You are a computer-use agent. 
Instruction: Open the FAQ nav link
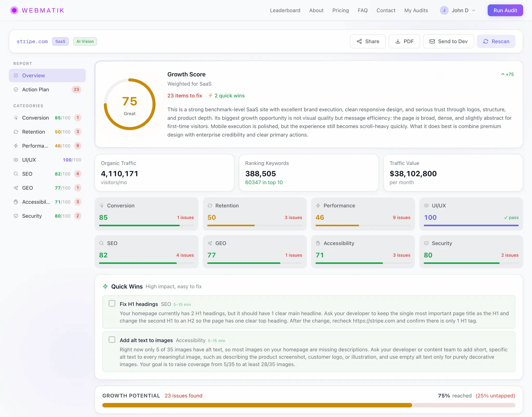click(x=363, y=10)
